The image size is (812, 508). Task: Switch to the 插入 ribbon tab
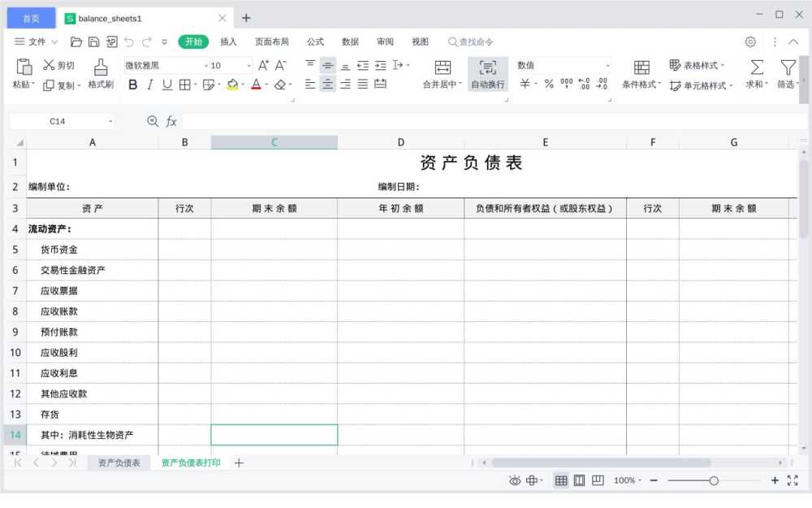230,41
